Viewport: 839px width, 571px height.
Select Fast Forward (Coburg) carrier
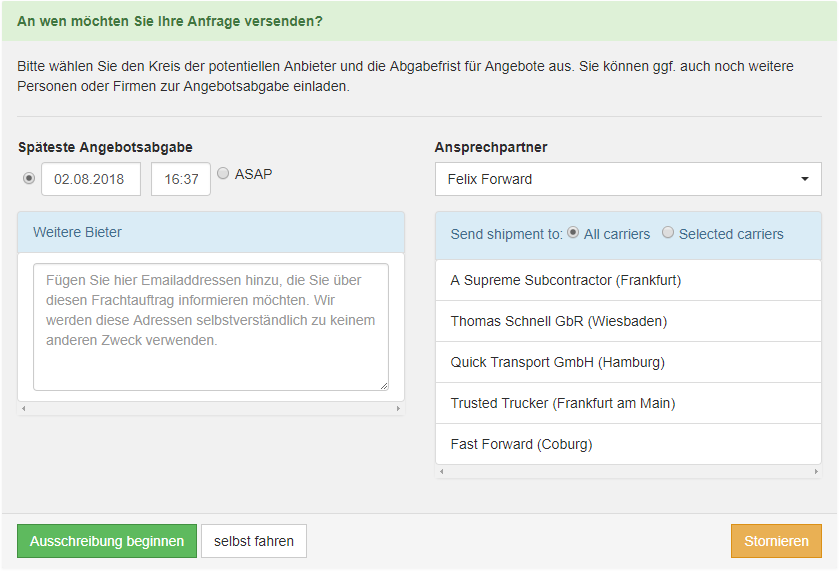coord(628,444)
